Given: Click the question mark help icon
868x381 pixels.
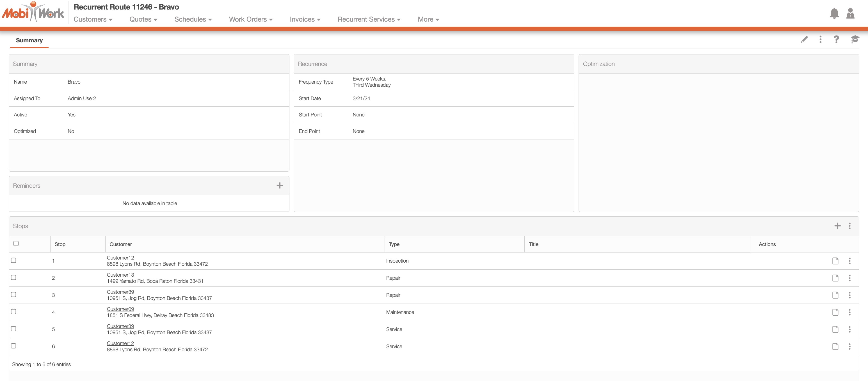Looking at the screenshot, I should (x=836, y=39).
